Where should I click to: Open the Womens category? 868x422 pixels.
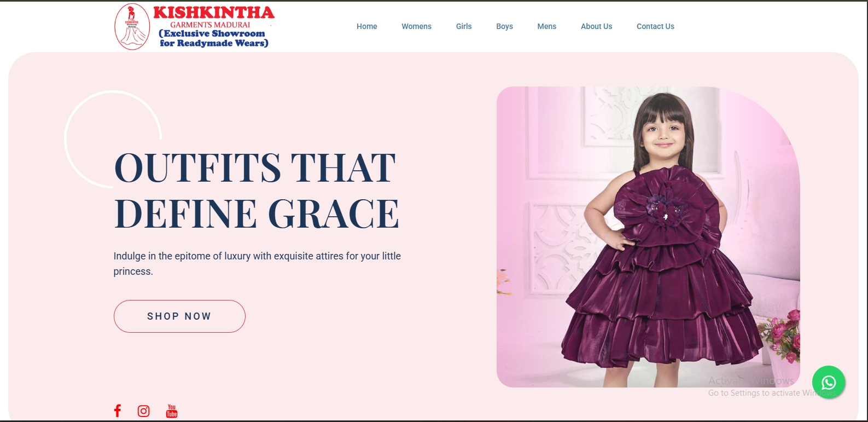[x=416, y=26]
